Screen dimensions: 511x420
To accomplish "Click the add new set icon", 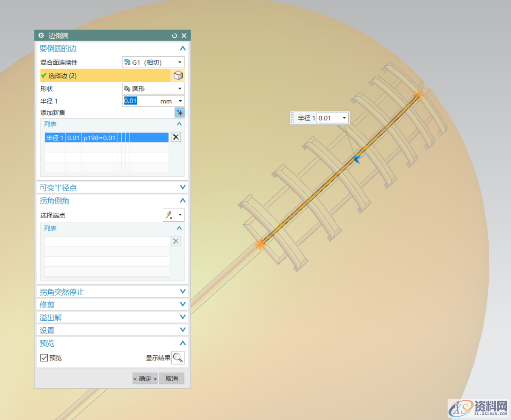I will (x=179, y=113).
